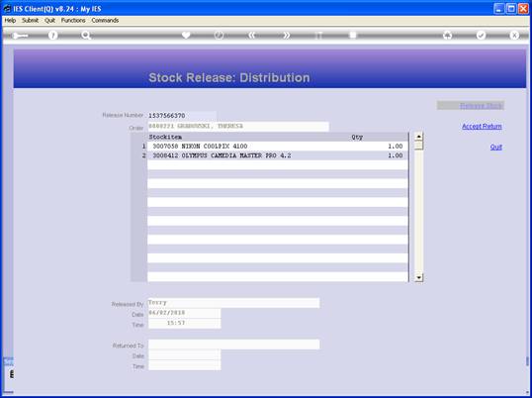Select the OLYMPUS CAMEDIA MASTER PRO row
This screenshot has height=398, width=532.
[x=278, y=155]
